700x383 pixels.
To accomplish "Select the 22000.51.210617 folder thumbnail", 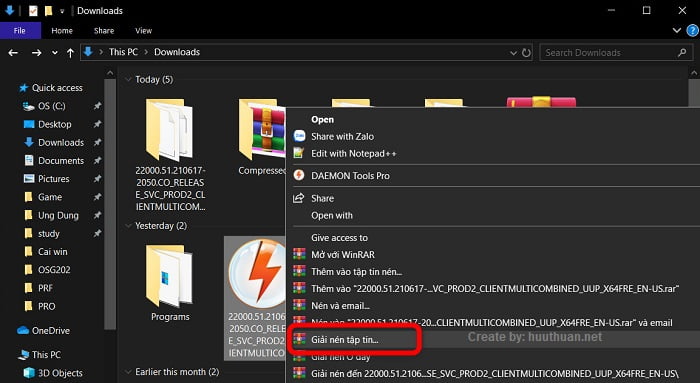I will tap(170, 130).
